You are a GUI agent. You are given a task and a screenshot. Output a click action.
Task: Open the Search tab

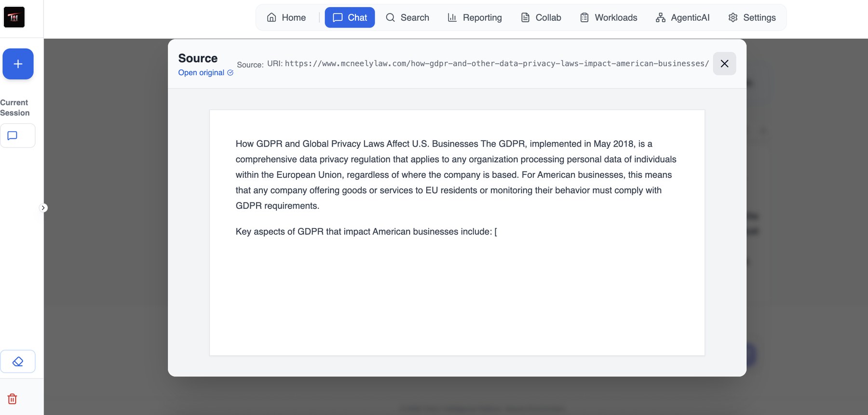click(407, 18)
